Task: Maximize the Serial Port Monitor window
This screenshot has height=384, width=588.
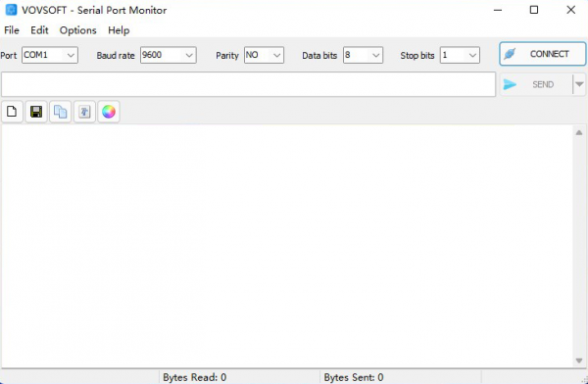Action: point(534,10)
